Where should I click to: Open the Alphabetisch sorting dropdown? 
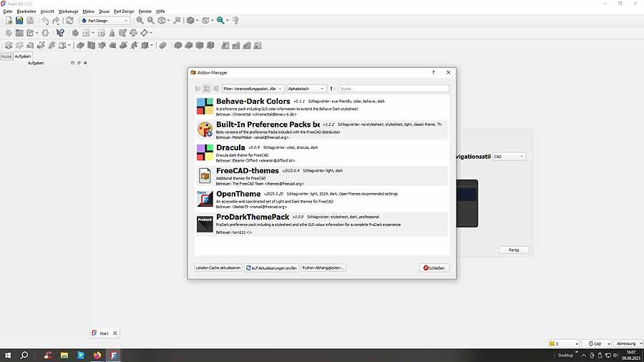pyautogui.click(x=306, y=89)
